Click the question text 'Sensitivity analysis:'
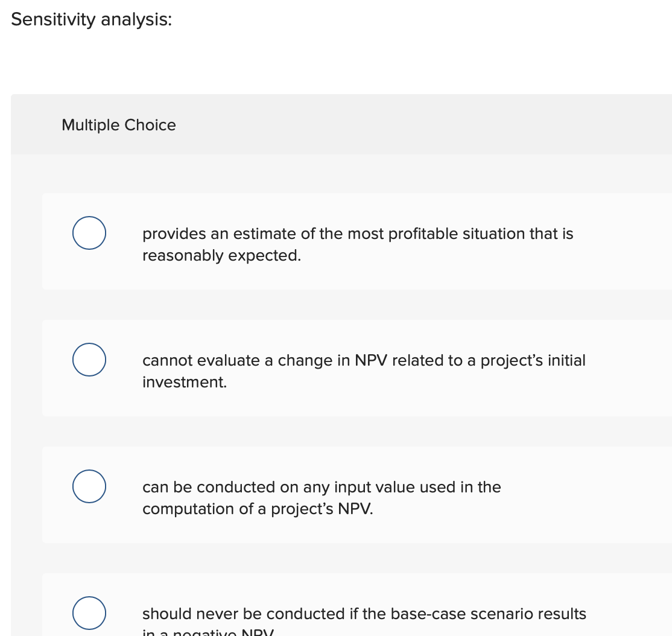This screenshot has height=636, width=672. click(x=91, y=19)
